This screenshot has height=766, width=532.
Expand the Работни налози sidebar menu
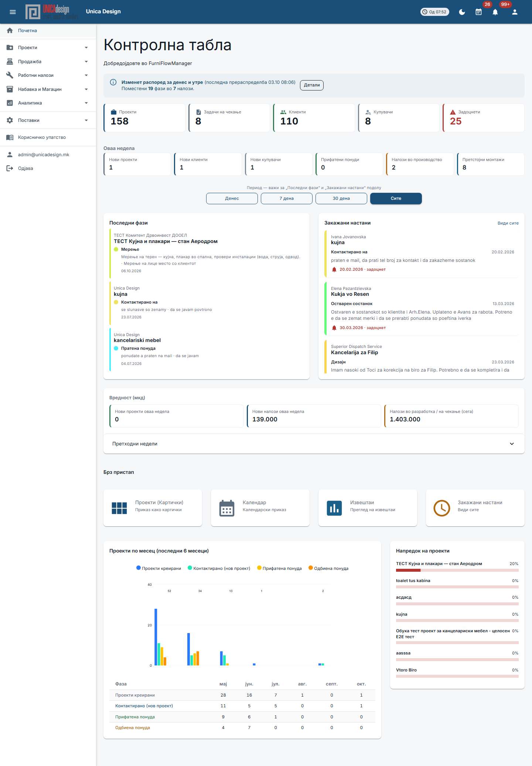coord(48,75)
